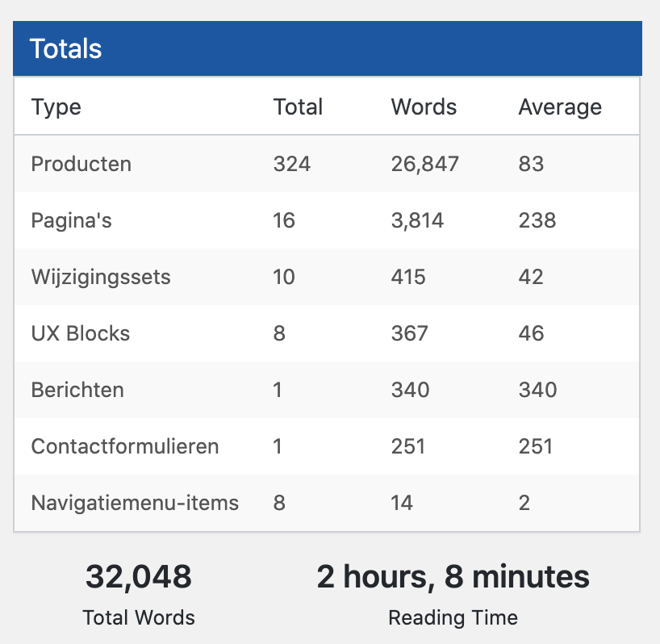Image resolution: width=660 pixels, height=644 pixels.
Task: Select the Type column header
Action: [x=56, y=107]
